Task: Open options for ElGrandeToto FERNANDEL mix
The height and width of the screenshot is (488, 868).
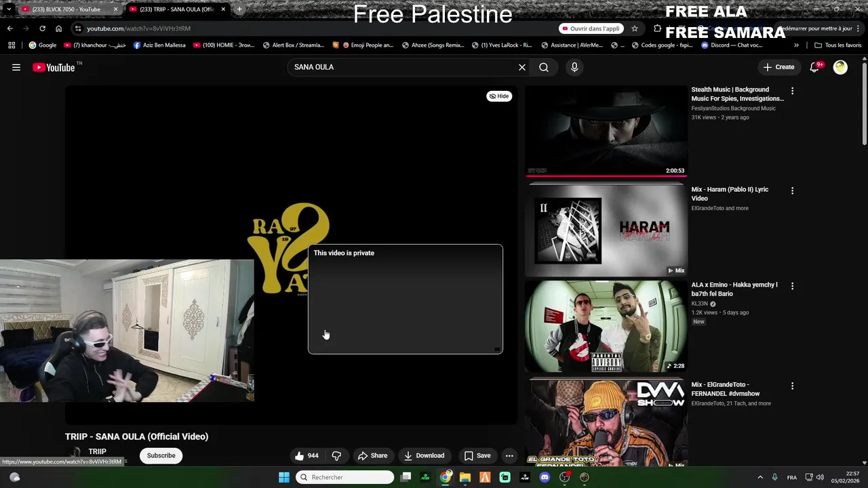Action: pos(792,386)
